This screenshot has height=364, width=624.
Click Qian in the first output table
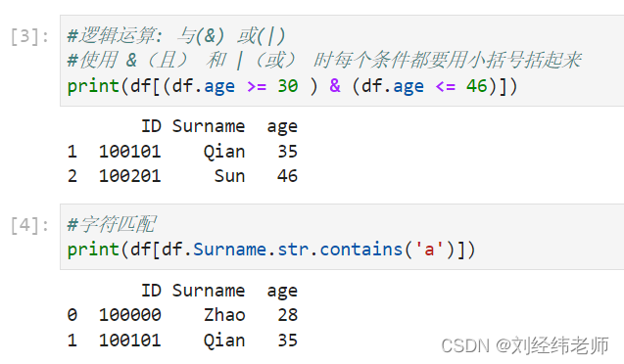tap(224, 152)
